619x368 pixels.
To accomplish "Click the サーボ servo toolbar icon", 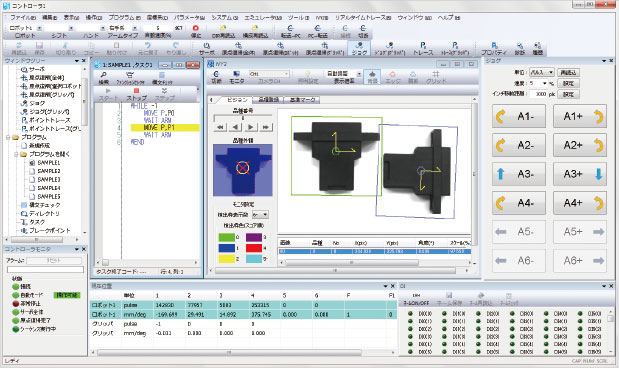I will [206, 48].
